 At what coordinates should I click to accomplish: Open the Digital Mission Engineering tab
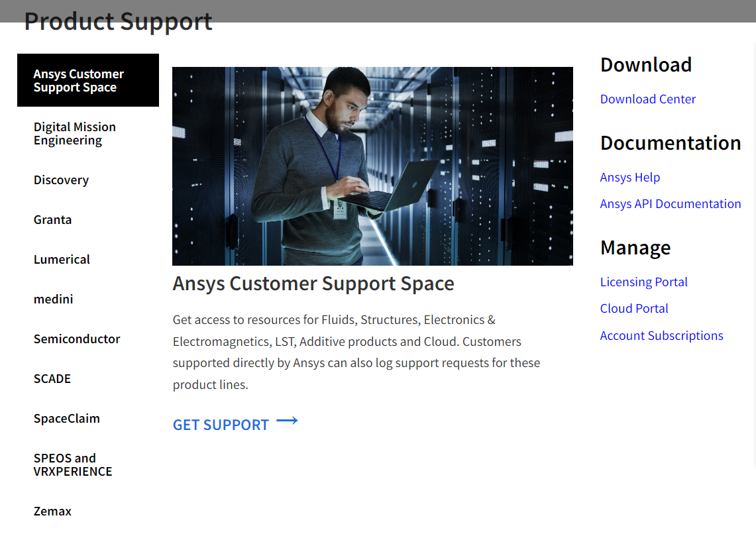75,134
